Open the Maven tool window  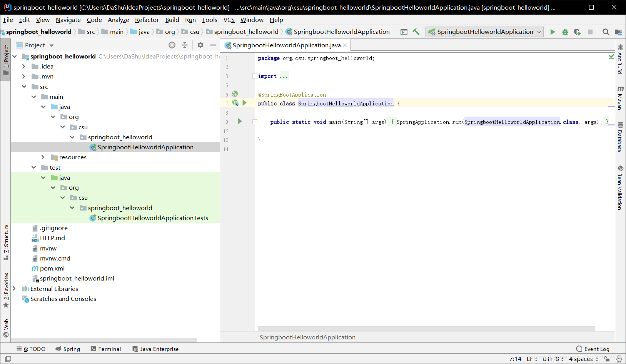tap(620, 98)
